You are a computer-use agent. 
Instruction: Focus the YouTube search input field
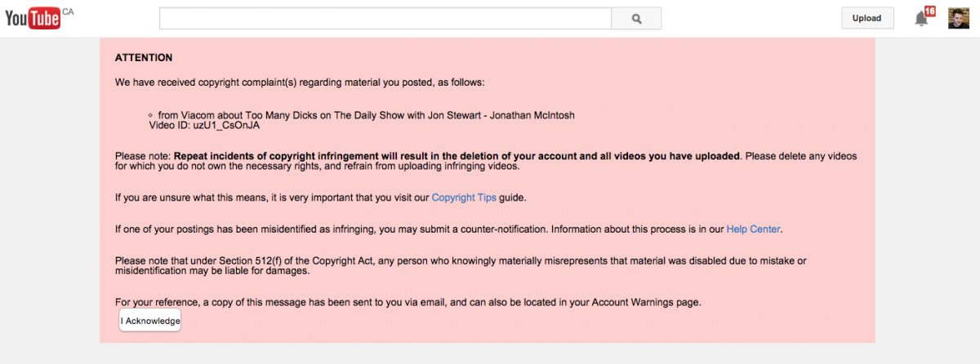[385, 19]
